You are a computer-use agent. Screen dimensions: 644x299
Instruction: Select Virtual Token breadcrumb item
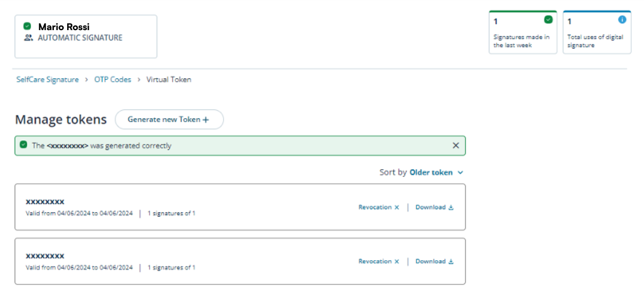169,80
